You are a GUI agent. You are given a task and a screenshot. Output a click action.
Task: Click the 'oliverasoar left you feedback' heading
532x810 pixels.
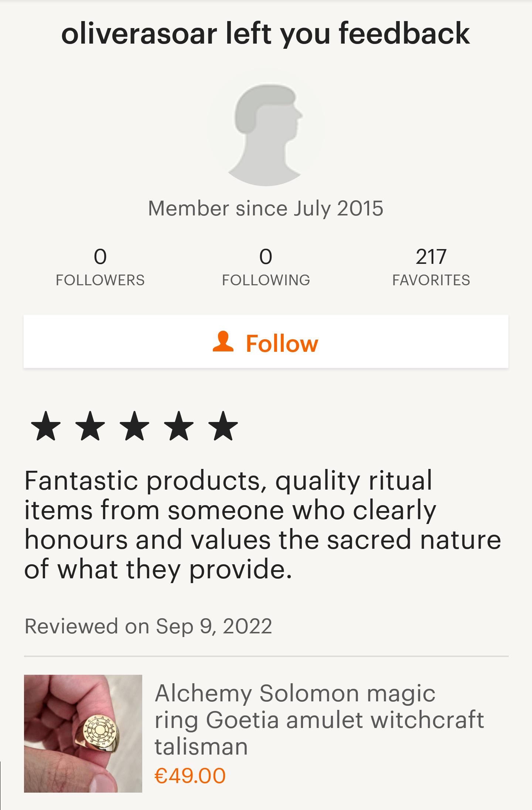tap(266, 34)
